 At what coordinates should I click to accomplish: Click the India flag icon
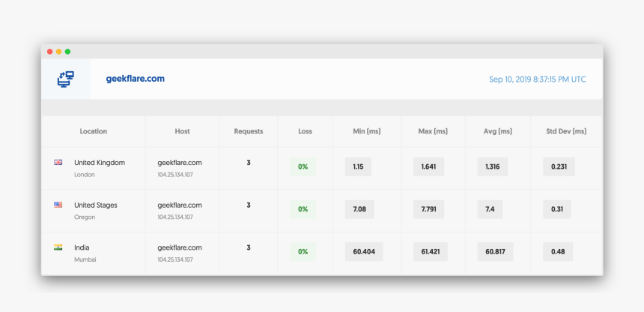pyautogui.click(x=58, y=247)
